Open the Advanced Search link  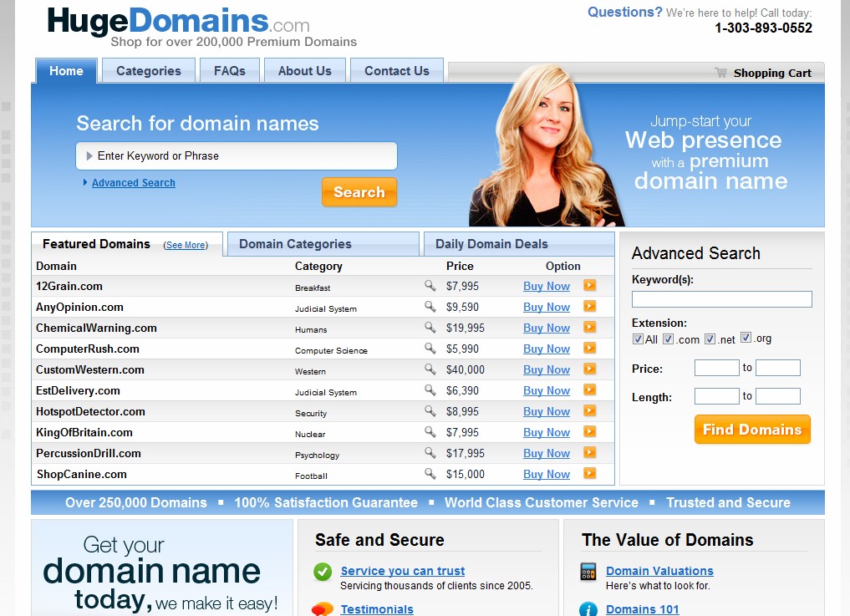134,183
